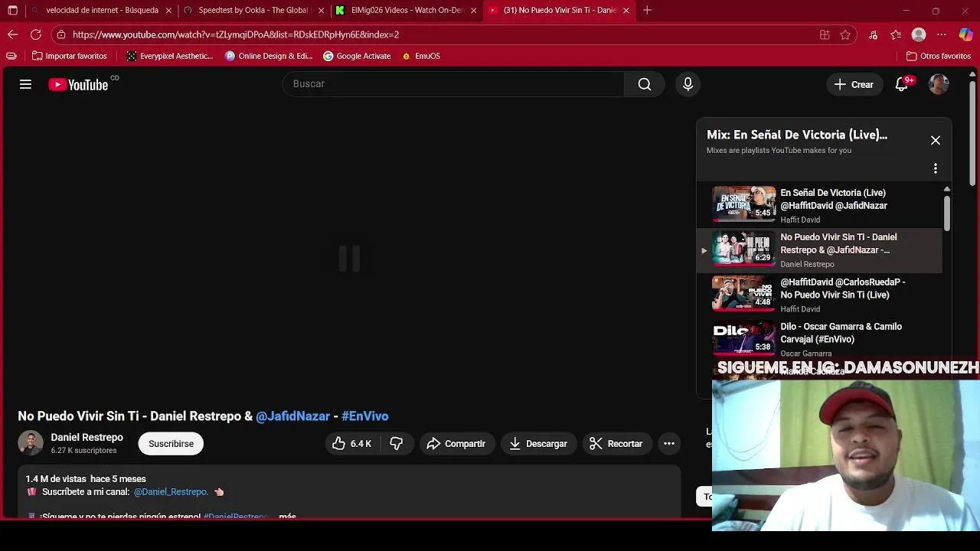
Task: Open the #EnVivo hashtag link
Action: coord(364,416)
